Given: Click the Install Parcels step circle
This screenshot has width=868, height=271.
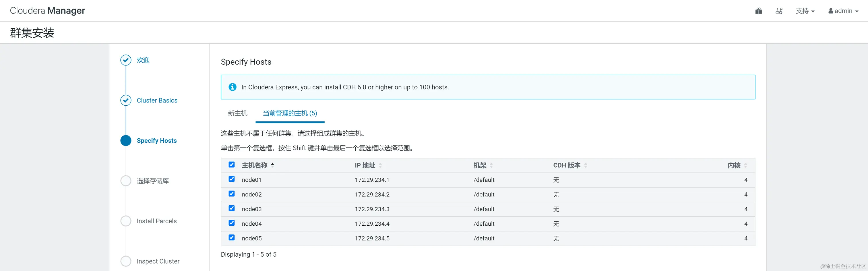Looking at the screenshot, I should 126,221.
